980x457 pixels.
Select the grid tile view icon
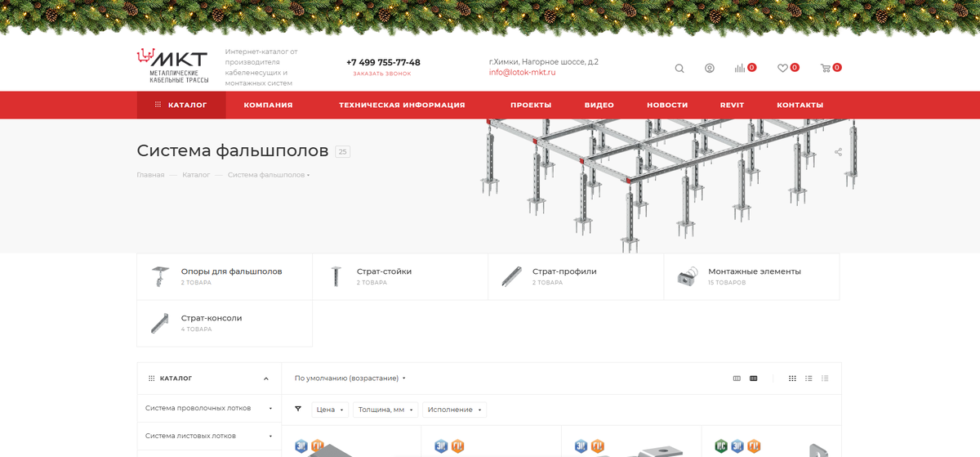click(x=792, y=379)
